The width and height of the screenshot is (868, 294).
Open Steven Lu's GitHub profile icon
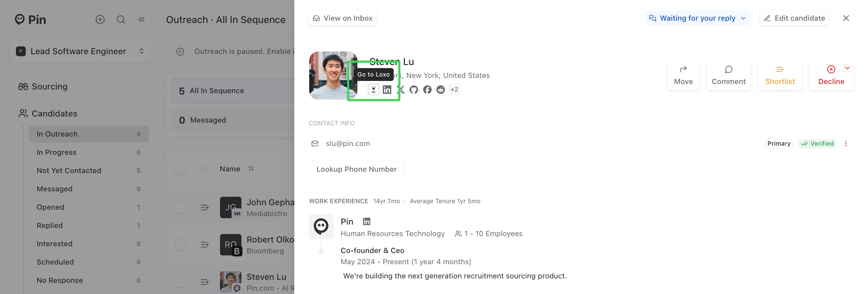click(x=414, y=89)
